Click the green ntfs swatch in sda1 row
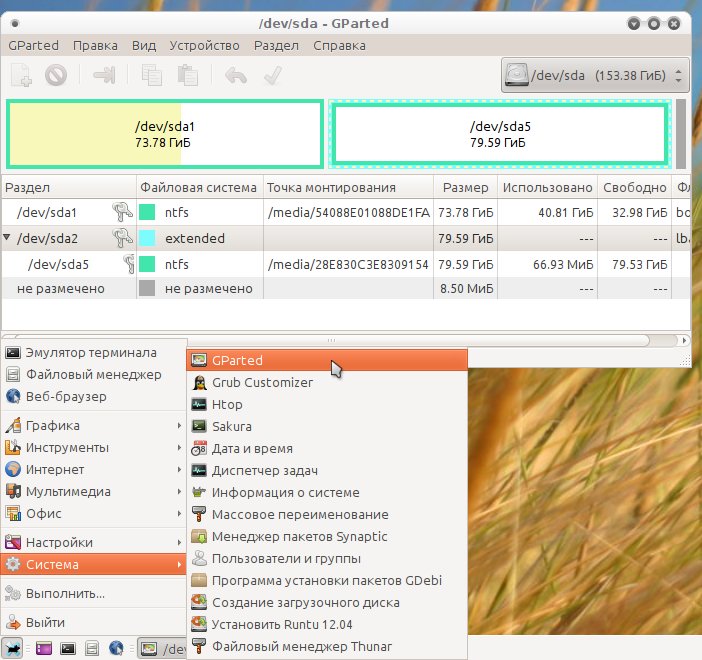702x660 pixels. coord(147,212)
